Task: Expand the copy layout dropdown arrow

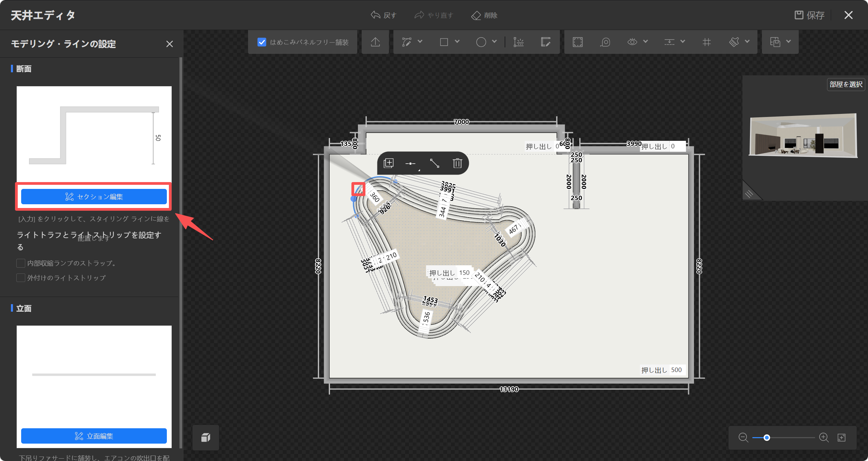Action: click(x=789, y=42)
